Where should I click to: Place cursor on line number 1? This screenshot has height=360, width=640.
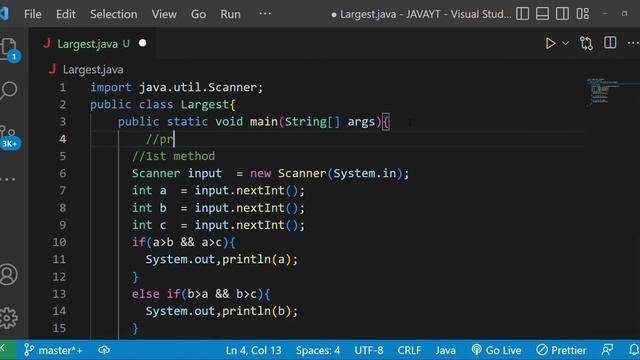pyautogui.click(x=62, y=87)
